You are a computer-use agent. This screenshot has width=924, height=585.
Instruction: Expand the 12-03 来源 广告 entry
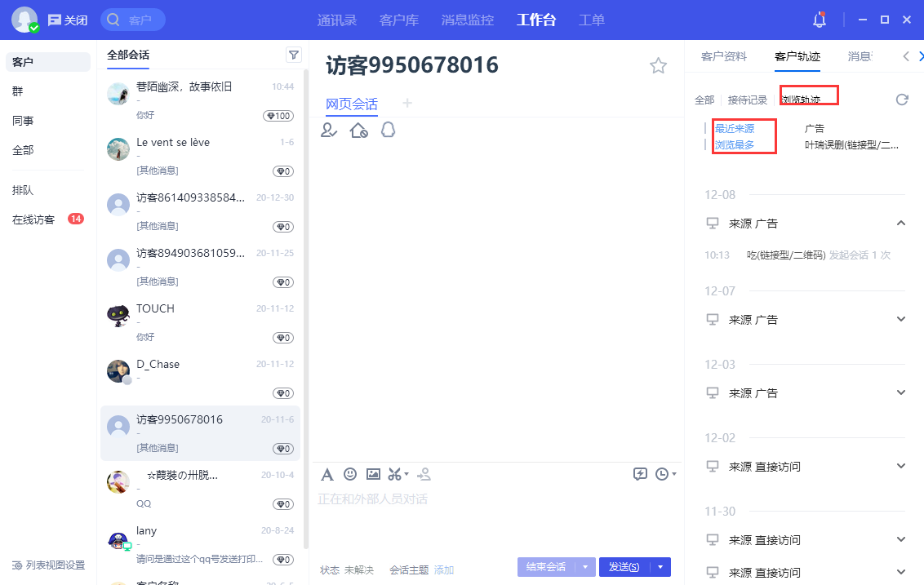coord(901,392)
